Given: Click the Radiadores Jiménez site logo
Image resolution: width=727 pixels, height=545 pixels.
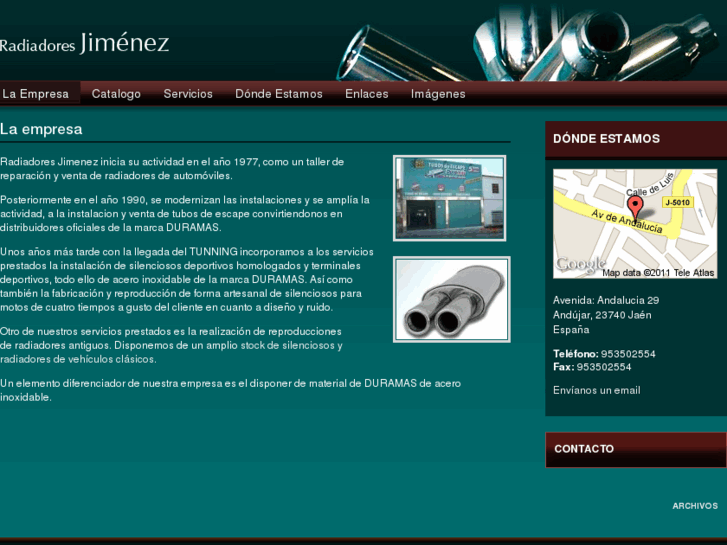Looking at the screenshot, I should pyautogui.click(x=84, y=43).
